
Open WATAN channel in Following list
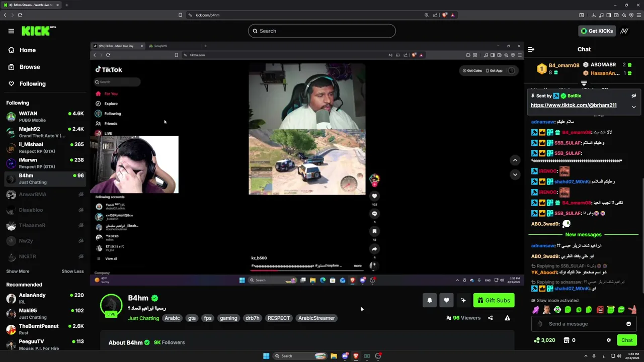tap(45, 117)
